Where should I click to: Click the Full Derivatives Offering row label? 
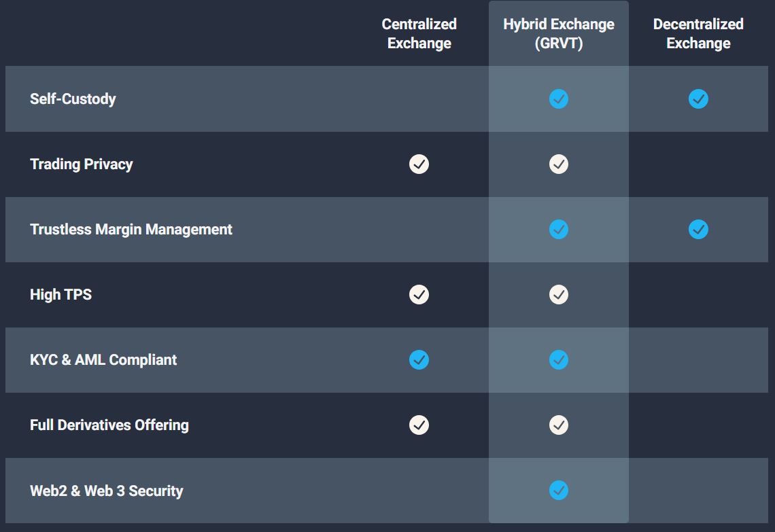pos(109,425)
